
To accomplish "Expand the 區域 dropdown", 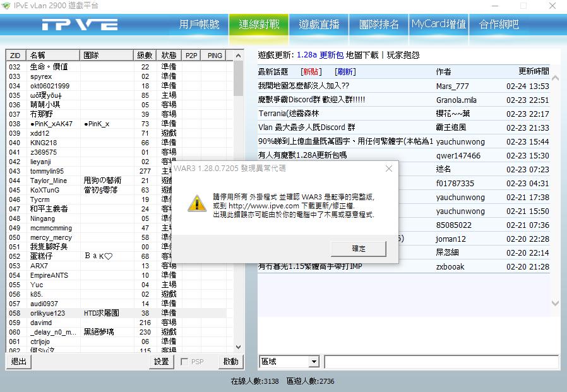I will pyautogui.click(x=314, y=361).
